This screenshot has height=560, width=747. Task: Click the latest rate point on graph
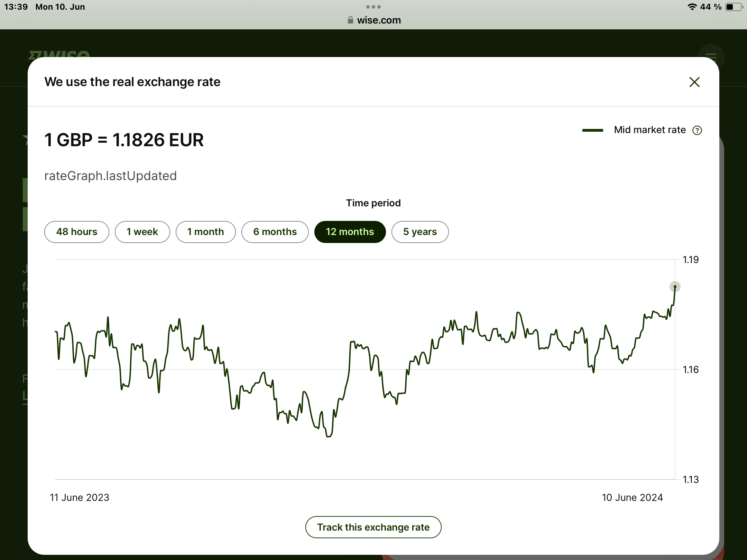point(675,287)
